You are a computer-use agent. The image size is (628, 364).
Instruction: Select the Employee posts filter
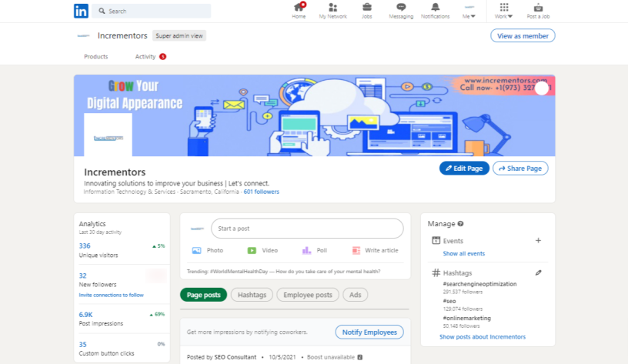click(308, 295)
